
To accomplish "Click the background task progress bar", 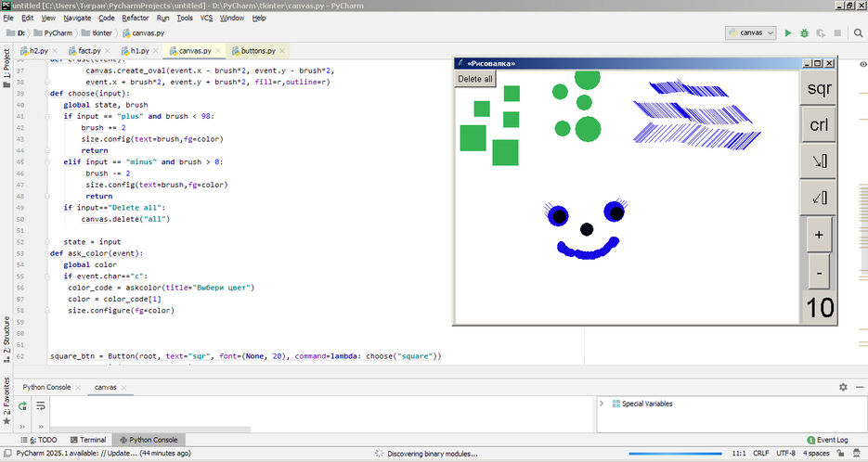I will pos(675,454).
